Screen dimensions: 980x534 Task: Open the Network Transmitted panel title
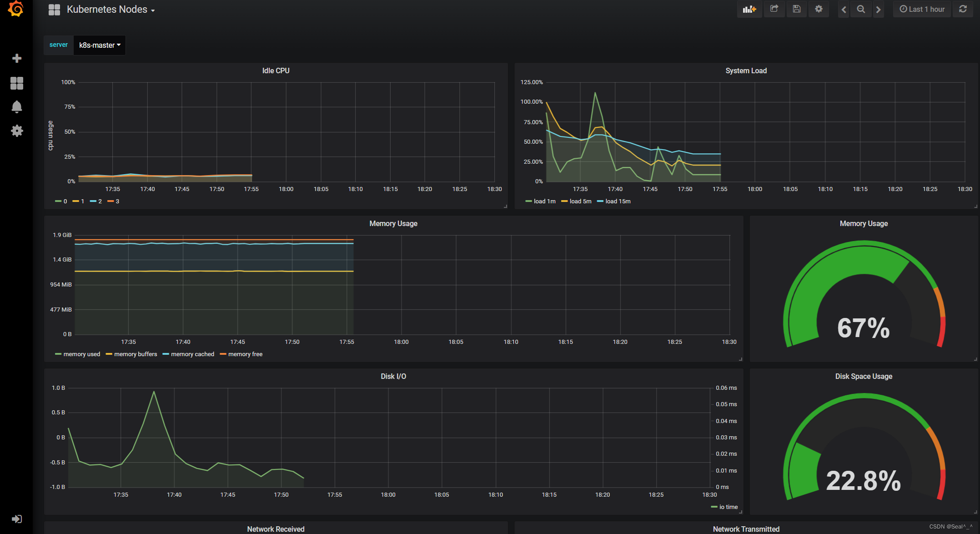click(746, 529)
